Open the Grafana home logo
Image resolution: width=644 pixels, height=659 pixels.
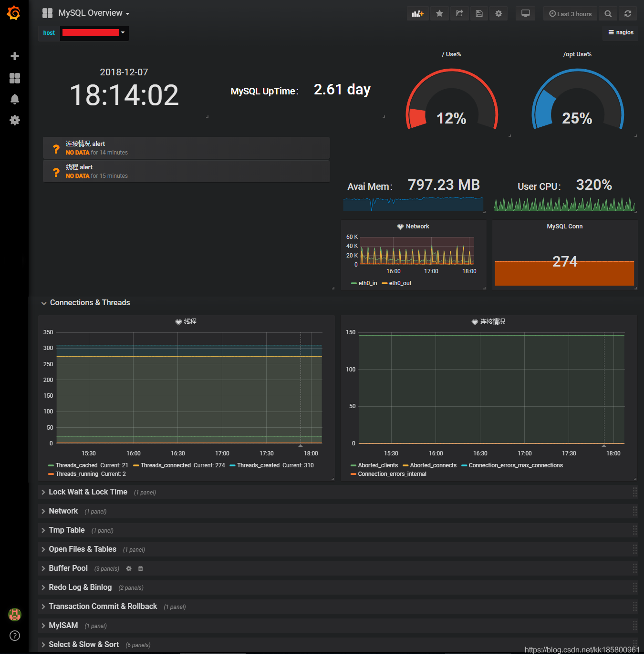[14, 13]
